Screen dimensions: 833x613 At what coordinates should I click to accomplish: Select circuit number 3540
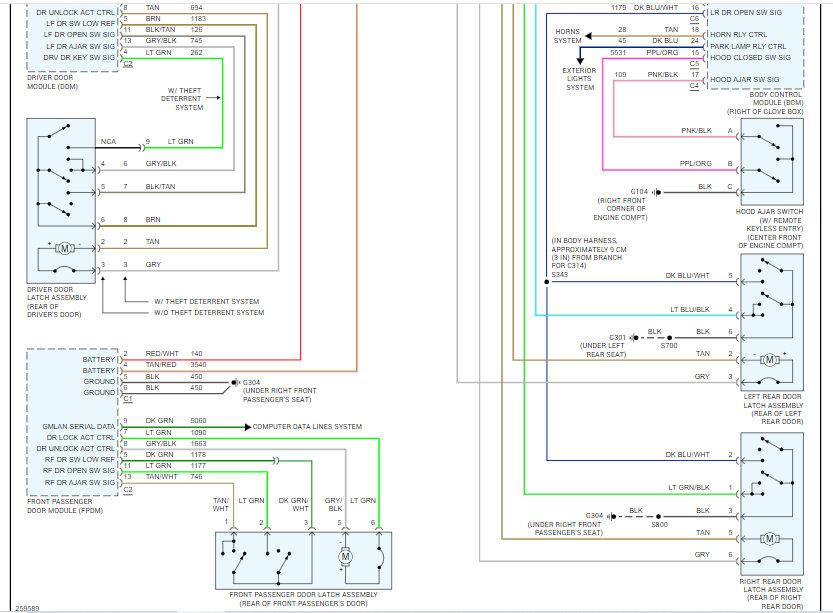[x=198, y=364]
